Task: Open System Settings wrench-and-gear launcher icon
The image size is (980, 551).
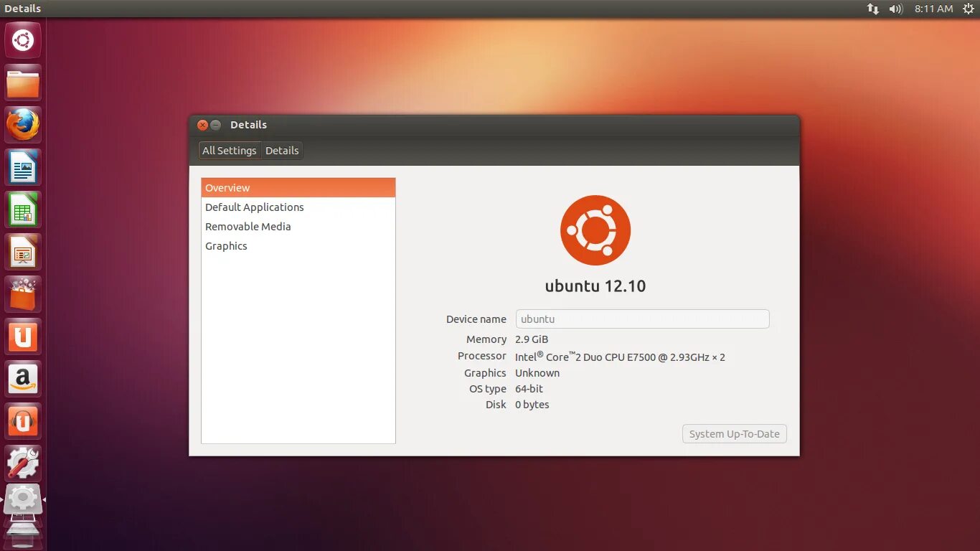Action: click(23, 463)
